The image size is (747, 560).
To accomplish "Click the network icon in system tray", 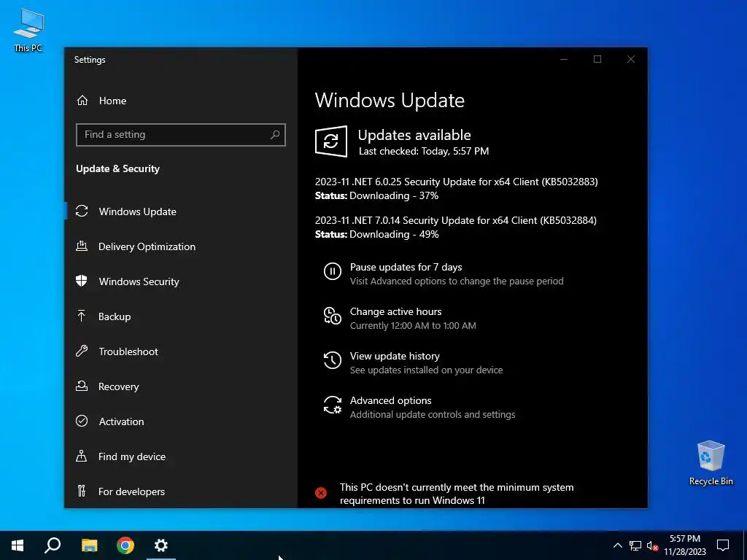I will pos(635,545).
